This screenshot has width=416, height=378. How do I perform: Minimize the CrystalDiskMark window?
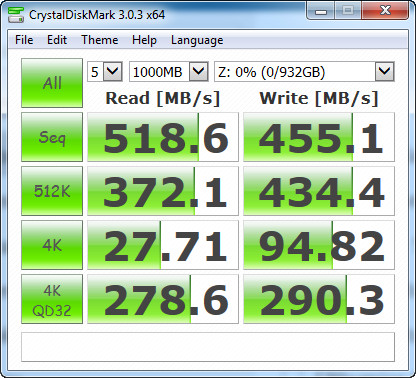pyautogui.click(x=321, y=11)
